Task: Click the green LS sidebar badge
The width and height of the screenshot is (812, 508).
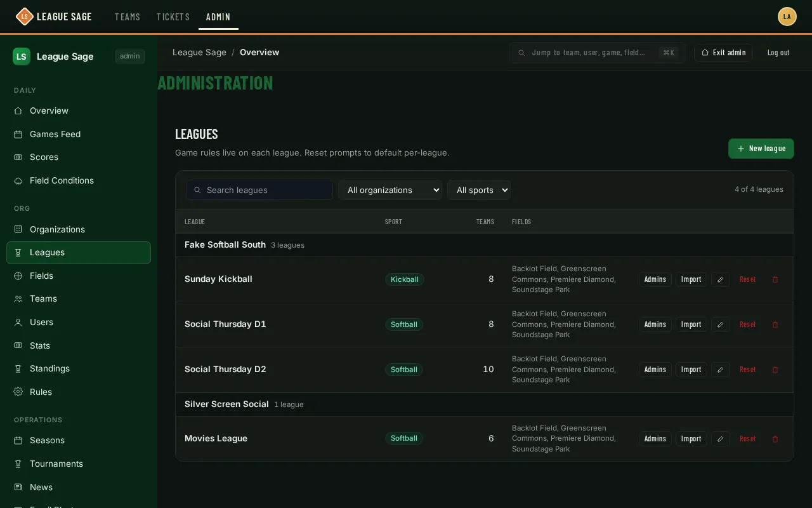Action: pyautogui.click(x=22, y=57)
